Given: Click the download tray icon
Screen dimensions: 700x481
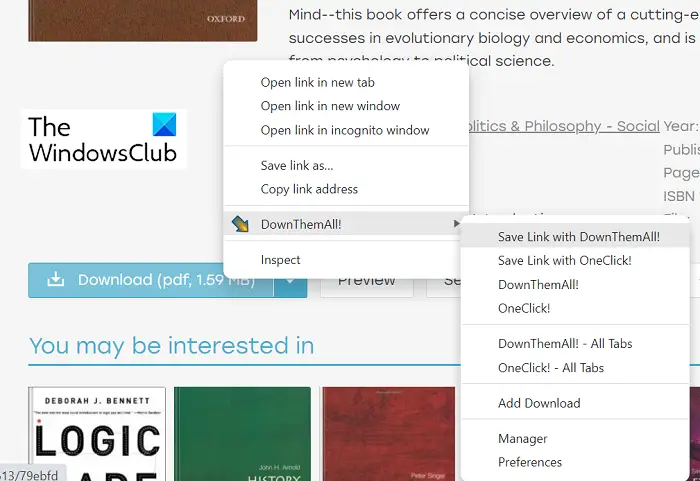Looking at the screenshot, I should tap(56, 280).
